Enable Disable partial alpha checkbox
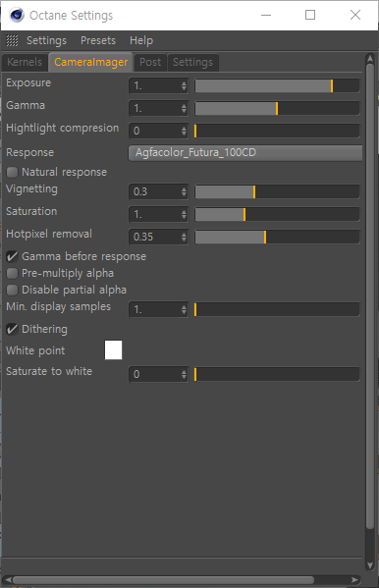 [13, 290]
